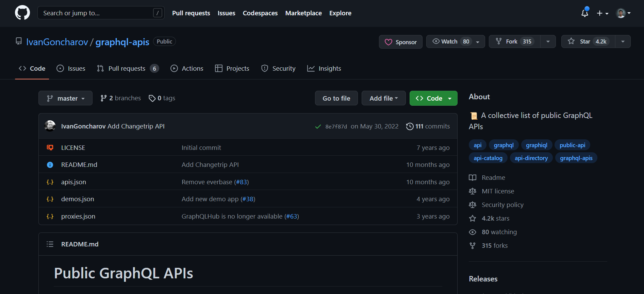The image size is (644, 294).
Task: View the 111 commits history
Action: [428, 126]
